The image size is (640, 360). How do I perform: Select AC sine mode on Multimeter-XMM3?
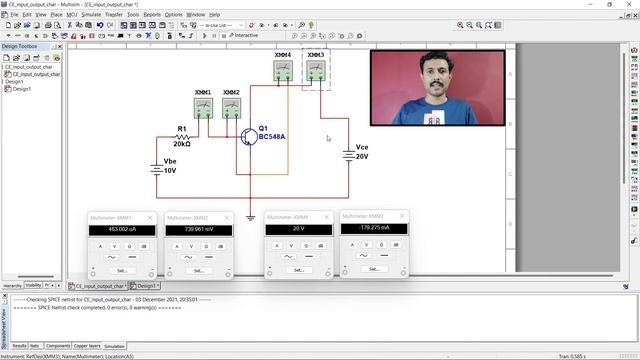coord(363,256)
